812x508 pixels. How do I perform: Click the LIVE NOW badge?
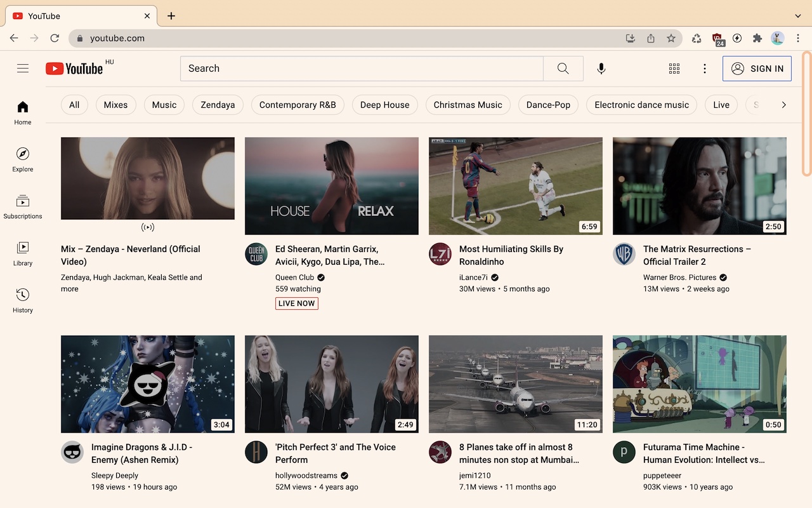pos(297,304)
